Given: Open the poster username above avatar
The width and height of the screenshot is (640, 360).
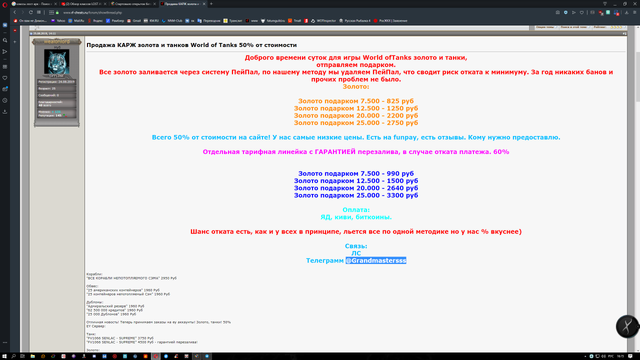Looking at the screenshot, I should (x=57, y=42).
